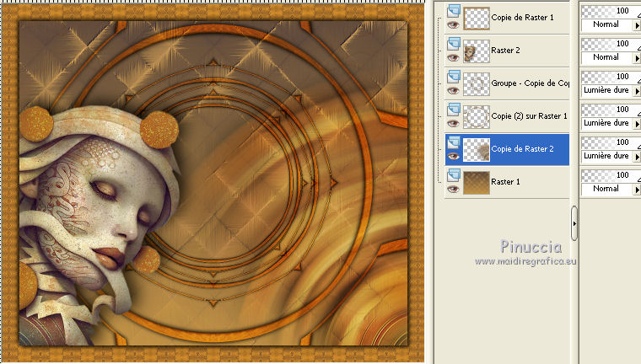641x364 pixels.
Task: Select layer named Copie de Raster 1
Action: 522,18
